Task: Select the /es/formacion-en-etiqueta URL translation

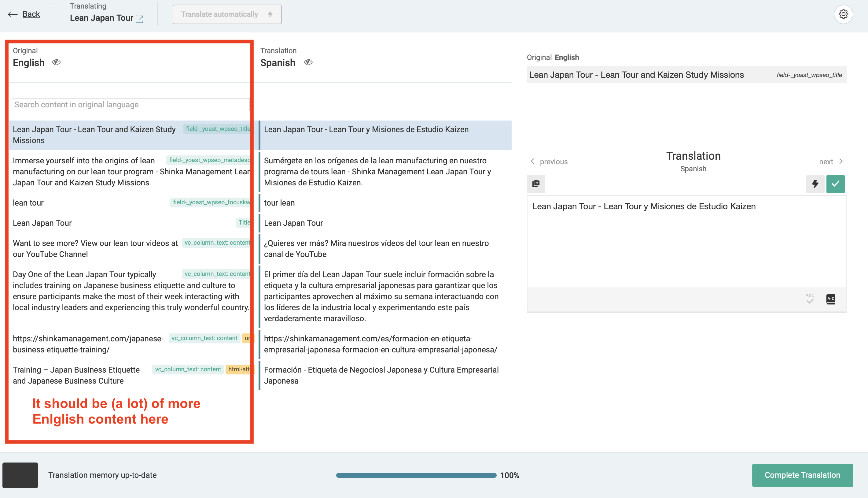Action: 385,344
